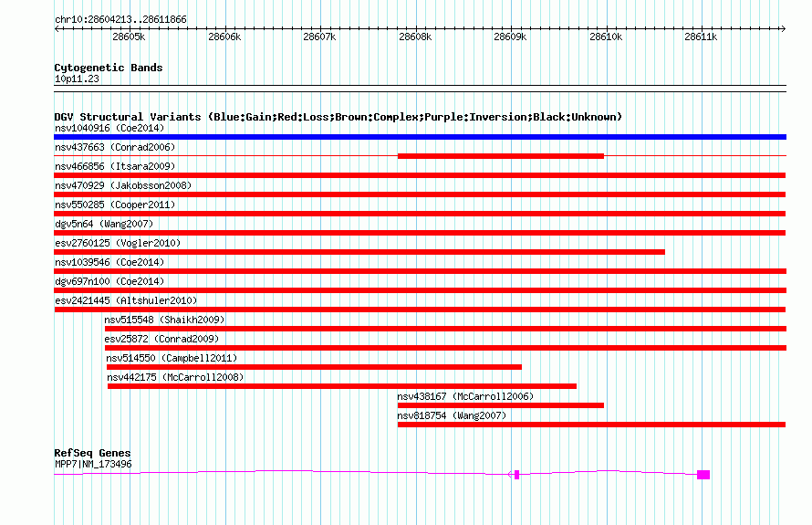Click the nsv514550 (Campbell2011) label
The height and width of the screenshot is (525, 812).
172,358
